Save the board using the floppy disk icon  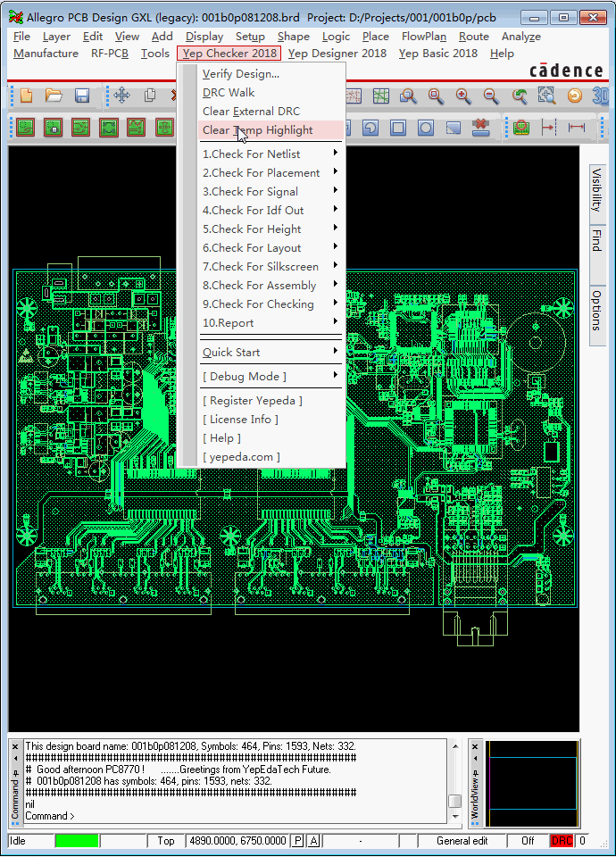(81, 96)
